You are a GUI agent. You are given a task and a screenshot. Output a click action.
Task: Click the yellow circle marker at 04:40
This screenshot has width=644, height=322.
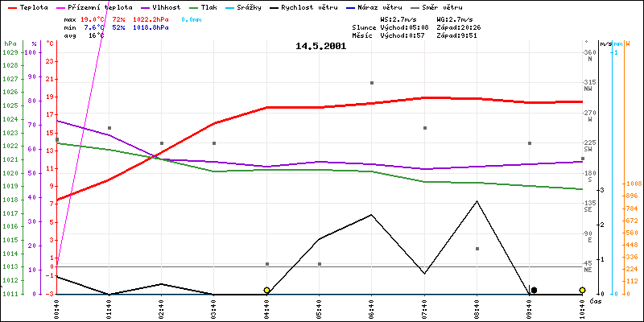coord(267,290)
